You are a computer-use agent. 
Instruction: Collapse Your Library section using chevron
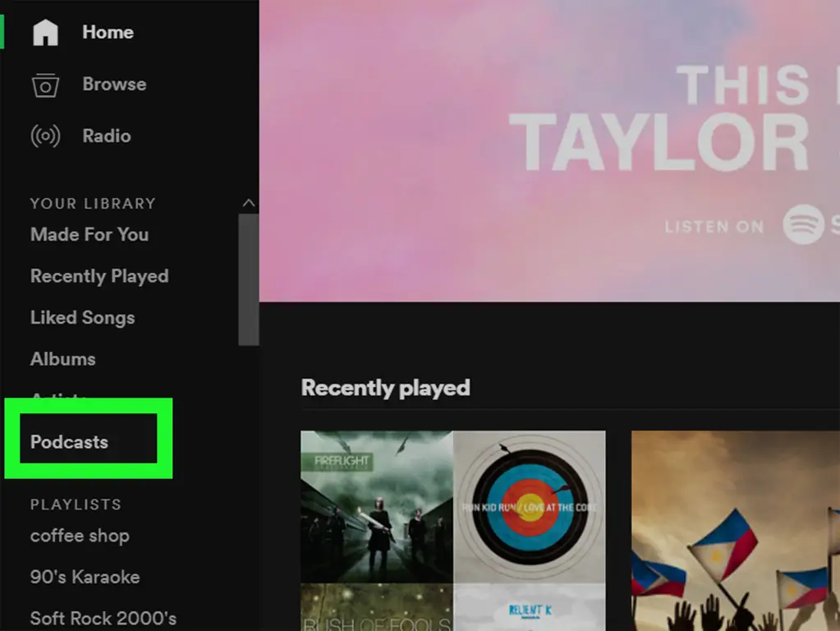tap(249, 203)
